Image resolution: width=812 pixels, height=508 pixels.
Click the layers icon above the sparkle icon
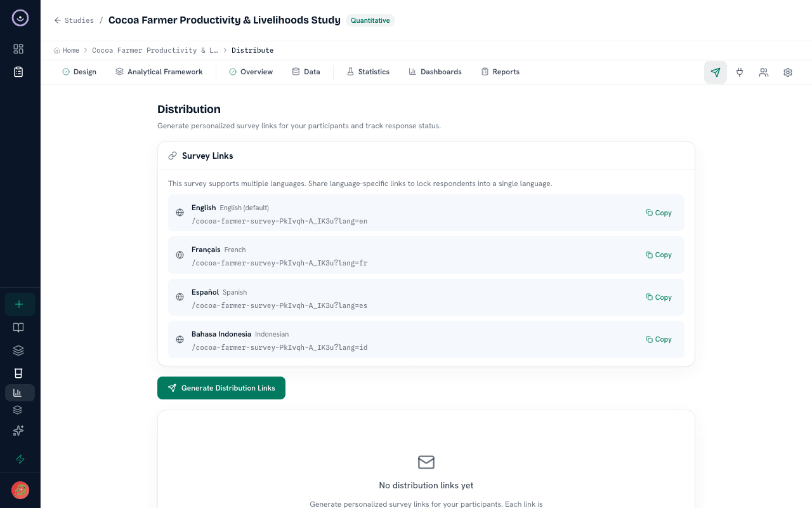[18, 410]
